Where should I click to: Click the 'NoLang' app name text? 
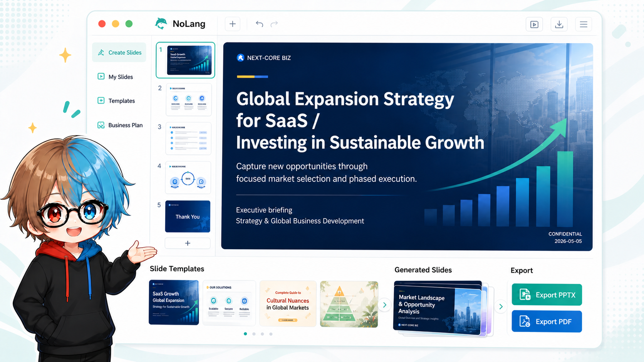click(x=189, y=24)
